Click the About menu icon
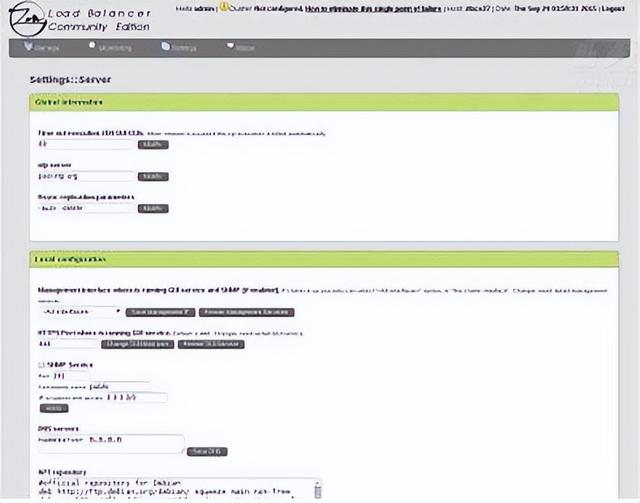 [230, 46]
